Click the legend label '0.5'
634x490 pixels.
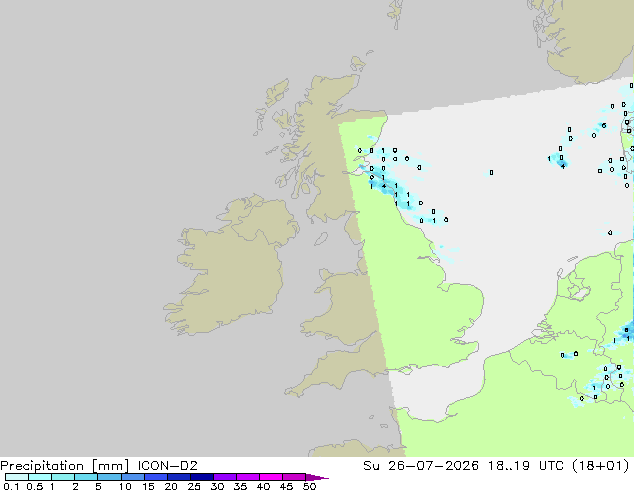click(x=34, y=486)
